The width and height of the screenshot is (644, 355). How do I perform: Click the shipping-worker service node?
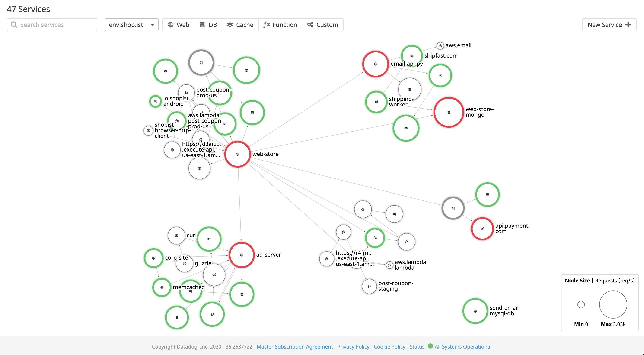click(x=376, y=102)
